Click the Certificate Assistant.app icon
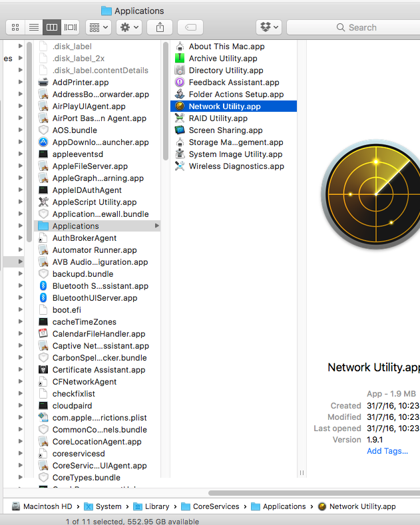This screenshot has height=525, width=420. pyautogui.click(x=43, y=370)
